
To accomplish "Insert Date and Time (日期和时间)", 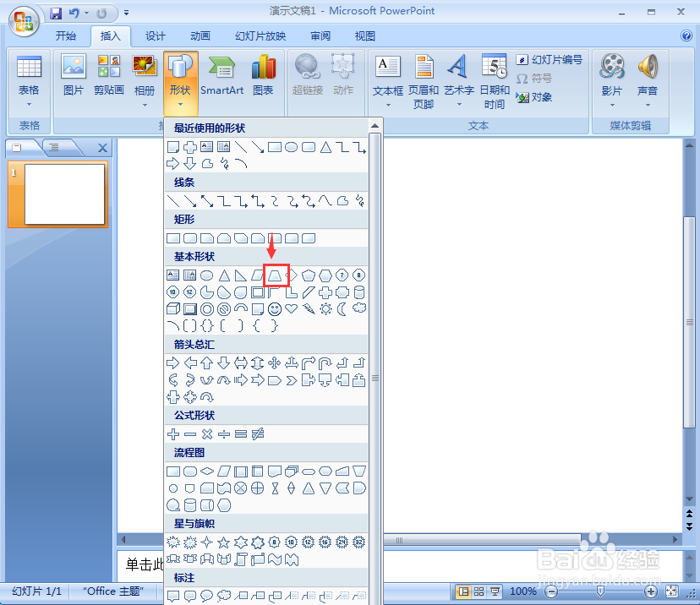I will click(x=495, y=83).
